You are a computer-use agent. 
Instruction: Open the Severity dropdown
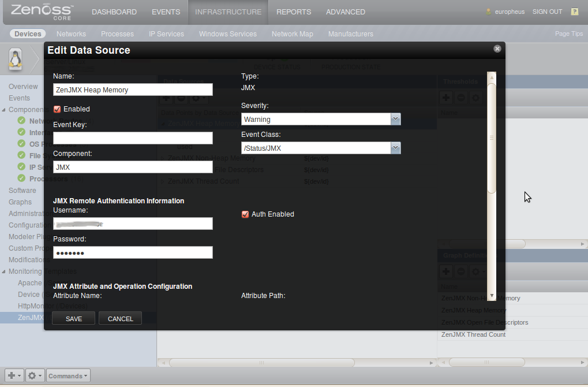[395, 119]
